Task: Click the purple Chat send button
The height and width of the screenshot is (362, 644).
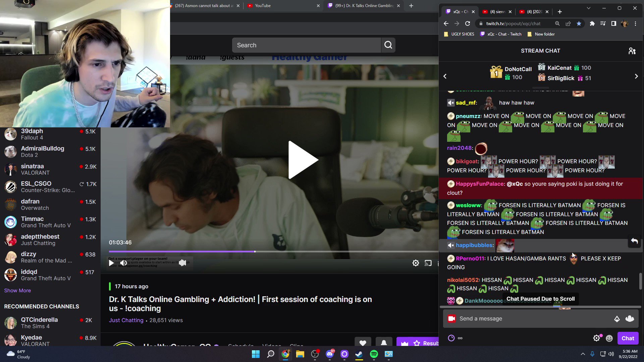Action: pyautogui.click(x=628, y=338)
